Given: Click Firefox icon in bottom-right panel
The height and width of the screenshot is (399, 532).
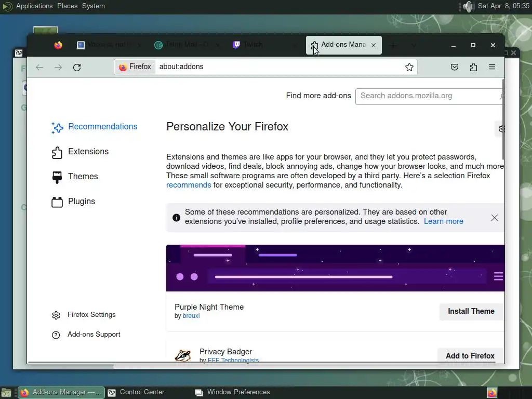Looking at the screenshot, I should (492, 393).
